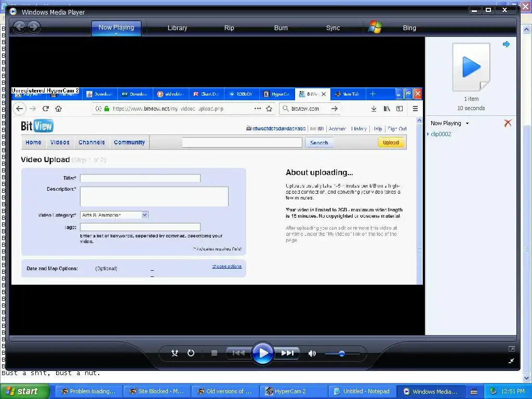Click keyboard icon in system tray
Screen dimensions: 532x399
[474, 392]
